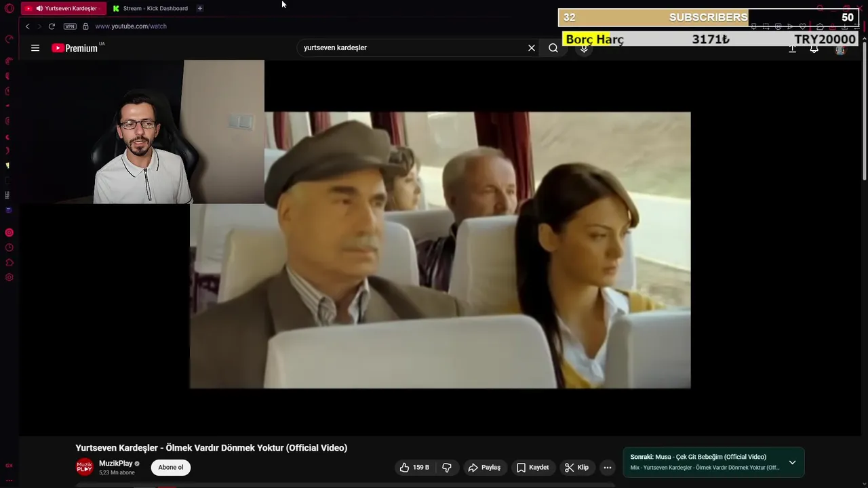Dislike the video

point(447,468)
